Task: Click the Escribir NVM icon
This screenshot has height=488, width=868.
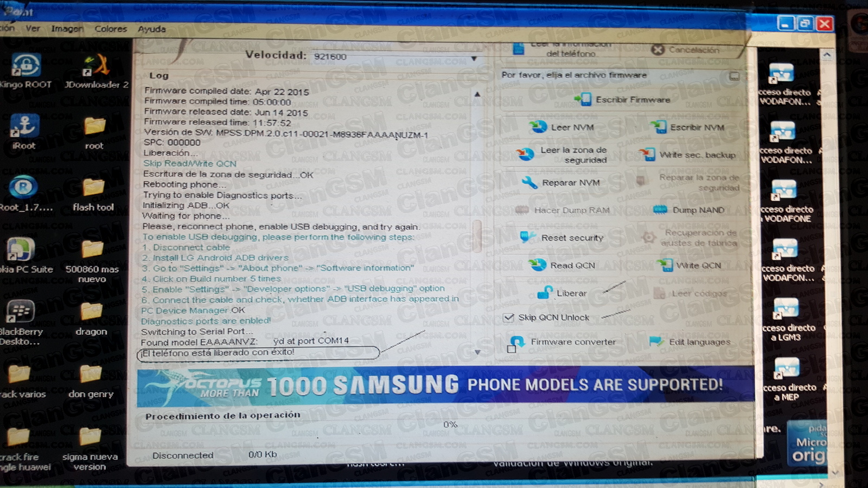Action: [x=659, y=127]
